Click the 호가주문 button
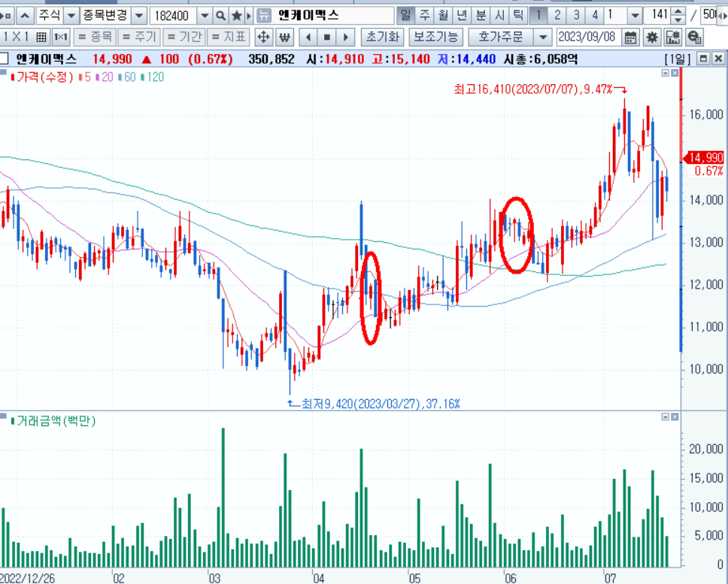The height and width of the screenshot is (584, 728). click(501, 37)
